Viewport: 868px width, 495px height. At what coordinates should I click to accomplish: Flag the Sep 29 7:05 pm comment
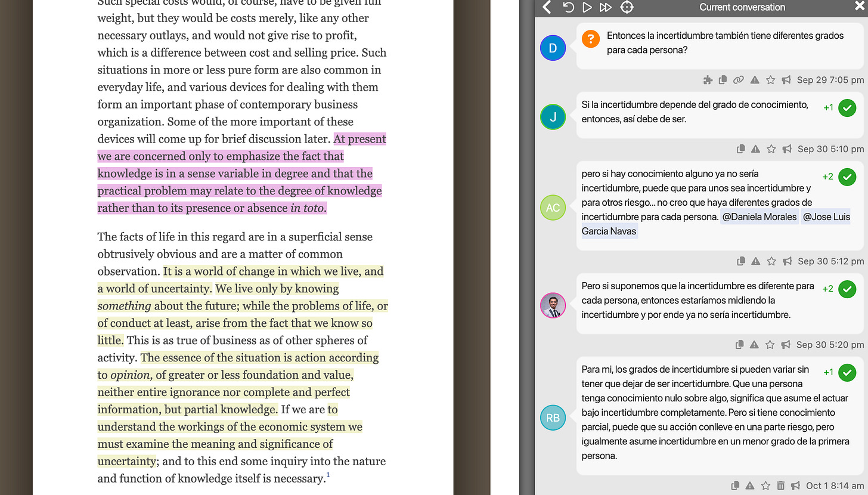pos(755,80)
